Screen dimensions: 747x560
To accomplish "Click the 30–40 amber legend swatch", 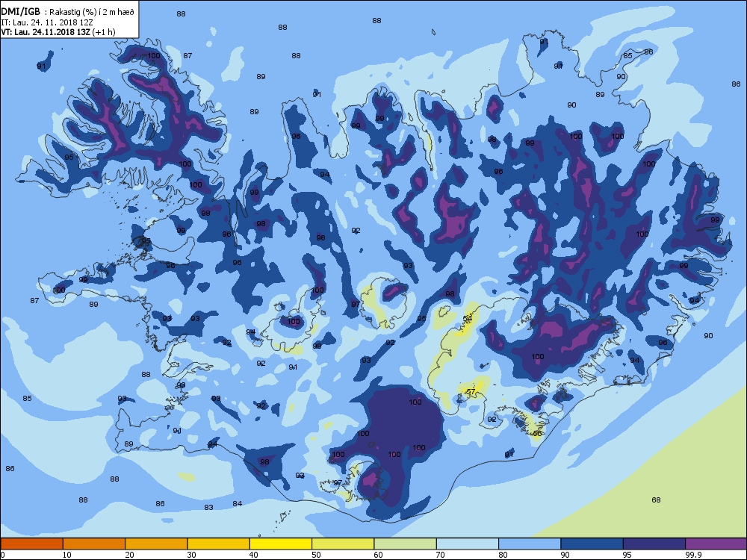I will (x=219, y=544).
